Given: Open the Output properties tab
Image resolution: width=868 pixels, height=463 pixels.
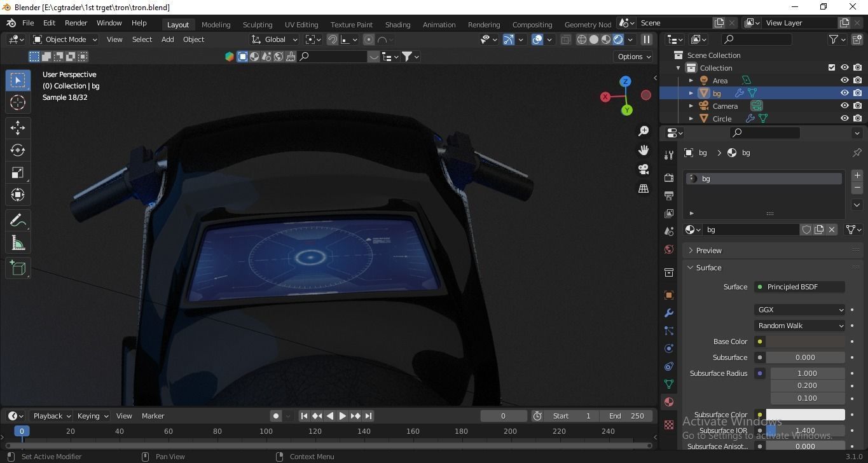Looking at the screenshot, I should point(668,195).
